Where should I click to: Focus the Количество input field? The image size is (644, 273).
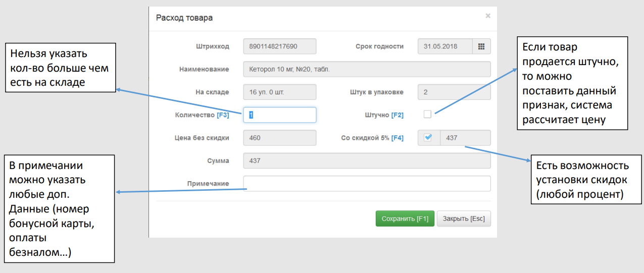point(279,115)
